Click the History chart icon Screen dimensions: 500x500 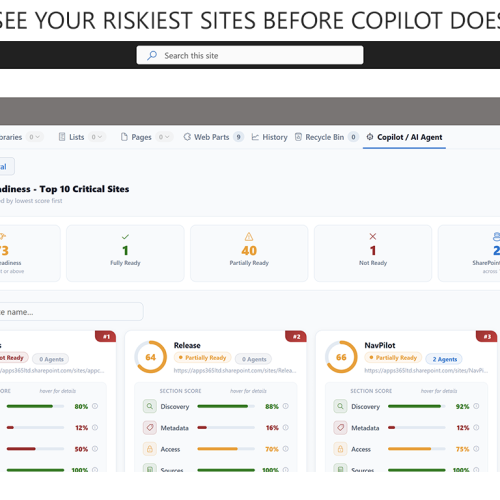point(255,137)
